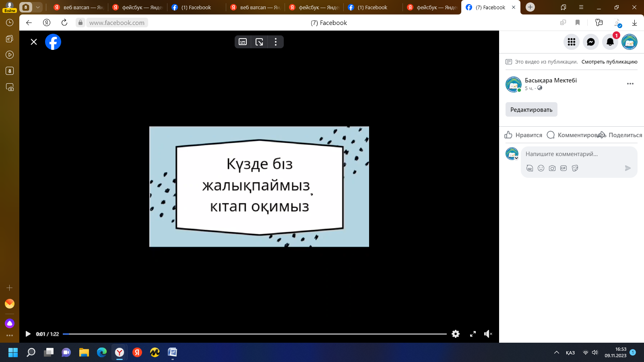Click the Facebook logo home icon

click(x=53, y=42)
